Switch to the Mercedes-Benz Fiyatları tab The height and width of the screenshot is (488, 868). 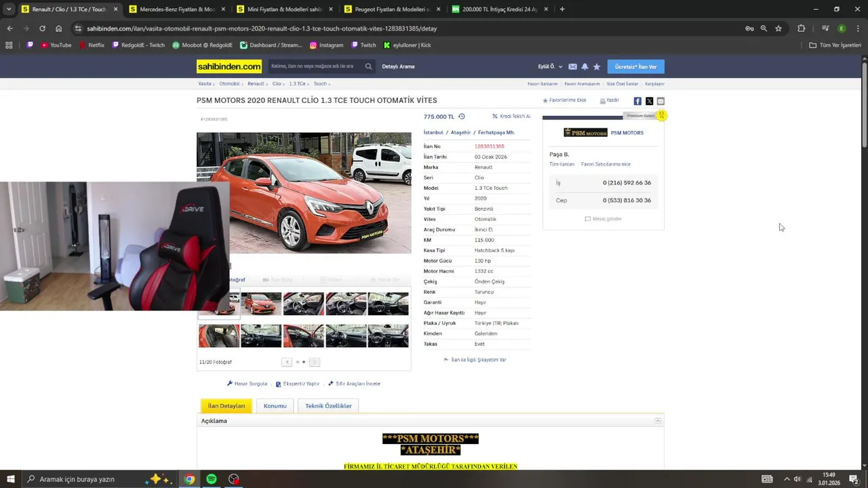[x=178, y=9]
